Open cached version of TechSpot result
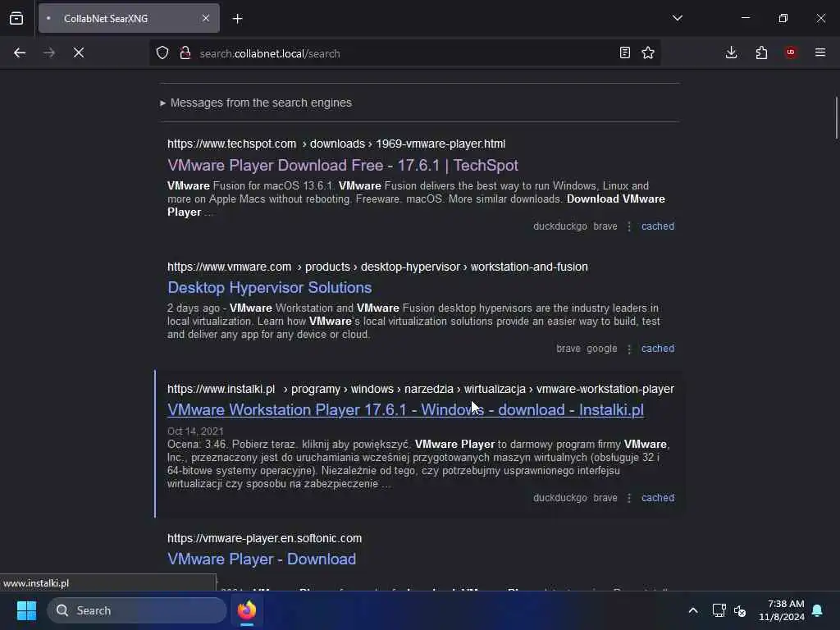 (x=658, y=226)
